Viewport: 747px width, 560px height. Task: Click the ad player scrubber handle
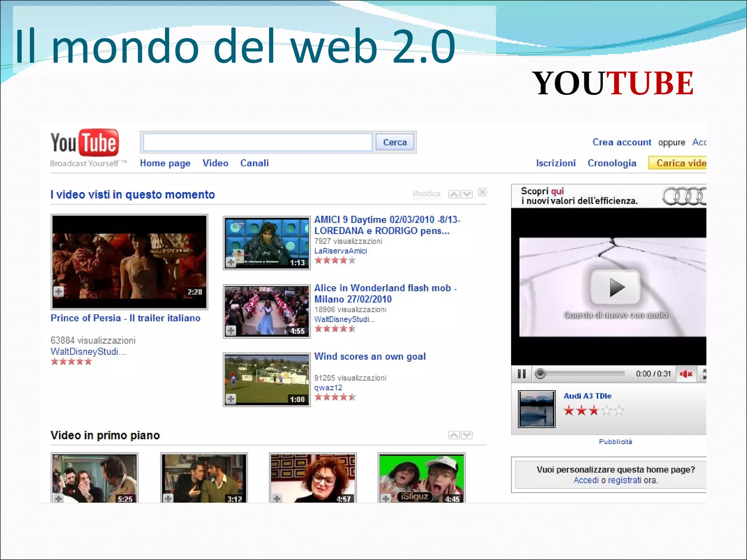click(x=540, y=374)
